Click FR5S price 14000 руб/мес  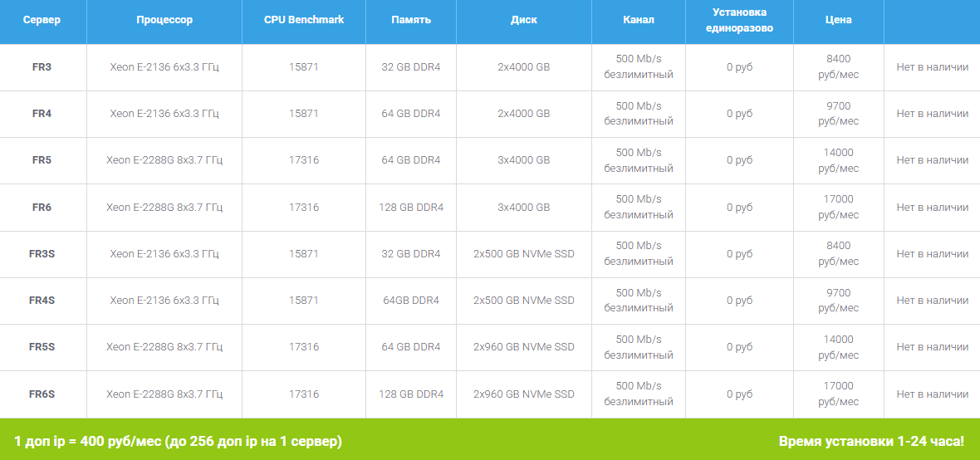(x=838, y=347)
